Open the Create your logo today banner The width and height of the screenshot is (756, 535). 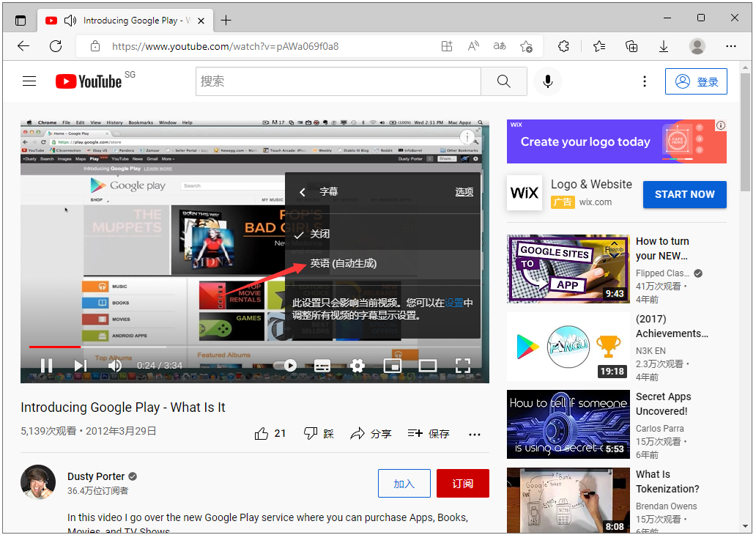617,141
